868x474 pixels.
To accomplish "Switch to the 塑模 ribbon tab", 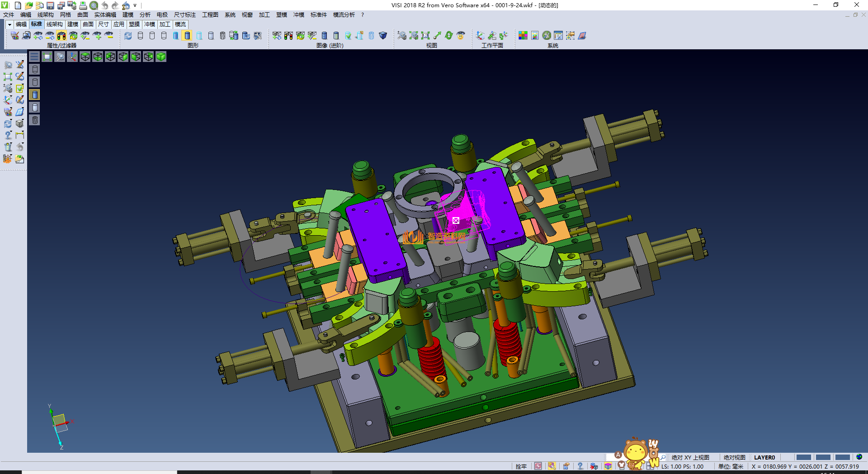I will [134, 24].
